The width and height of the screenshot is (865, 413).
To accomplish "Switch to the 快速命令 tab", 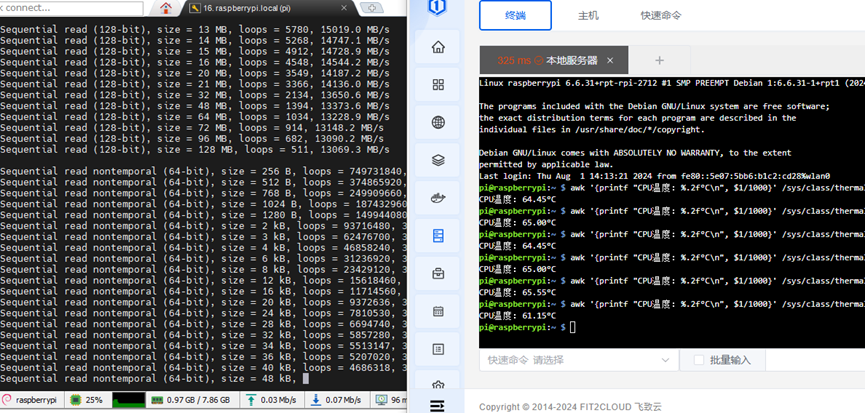I will click(661, 15).
